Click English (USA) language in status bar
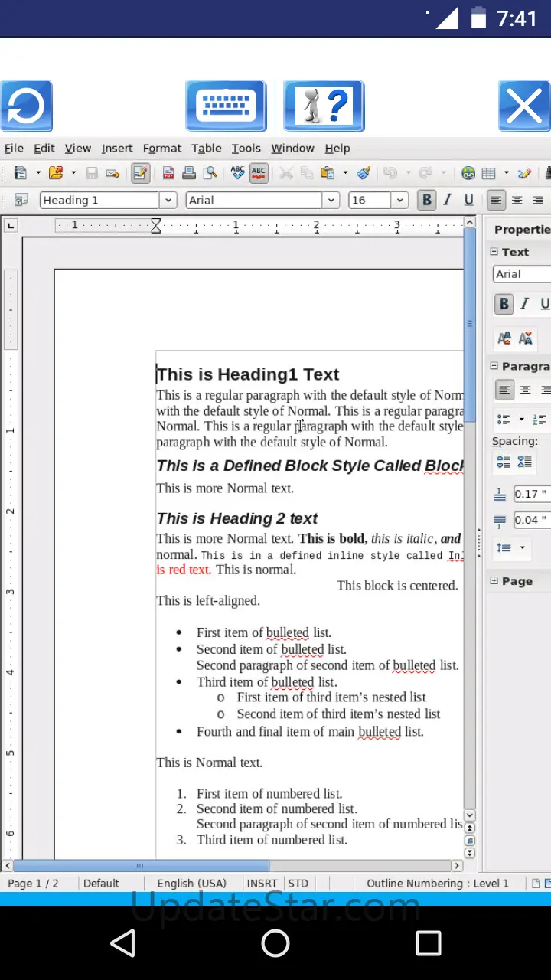 tap(191, 884)
